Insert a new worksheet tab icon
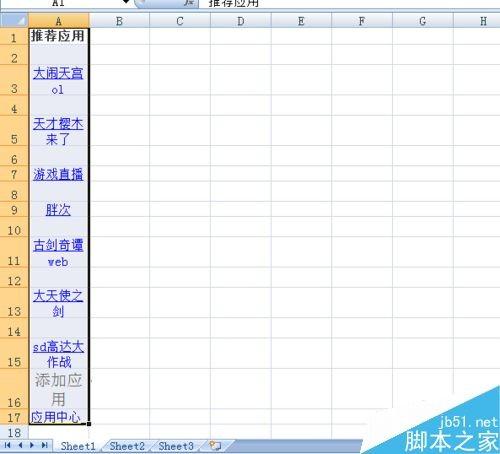This screenshot has height=454, width=500. (x=215, y=445)
